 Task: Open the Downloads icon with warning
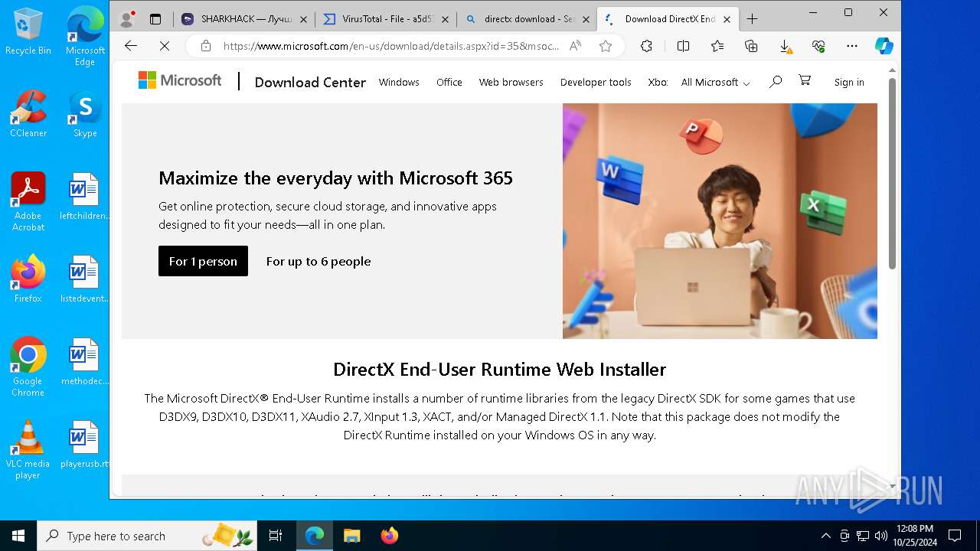pos(786,46)
